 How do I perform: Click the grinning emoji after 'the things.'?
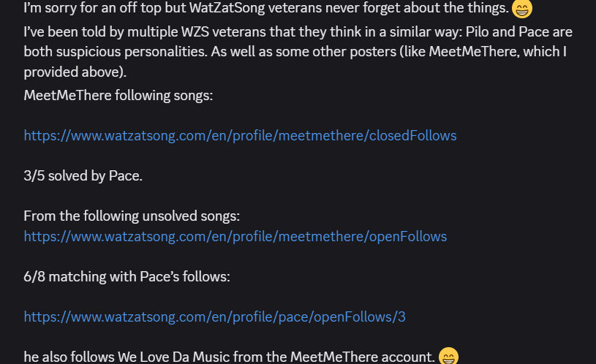[x=521, y=10]
